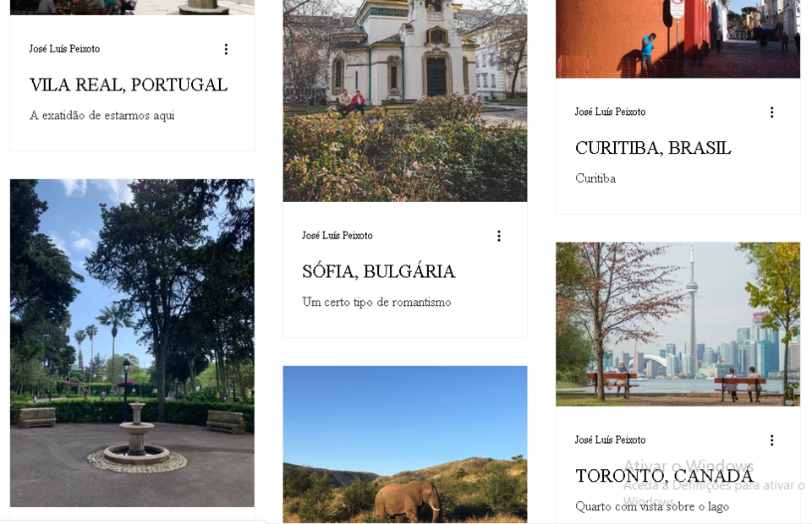Open more options for Toronto, Canadá card
This screenshot has height=524, width=812.
click(x=771, y=440)
